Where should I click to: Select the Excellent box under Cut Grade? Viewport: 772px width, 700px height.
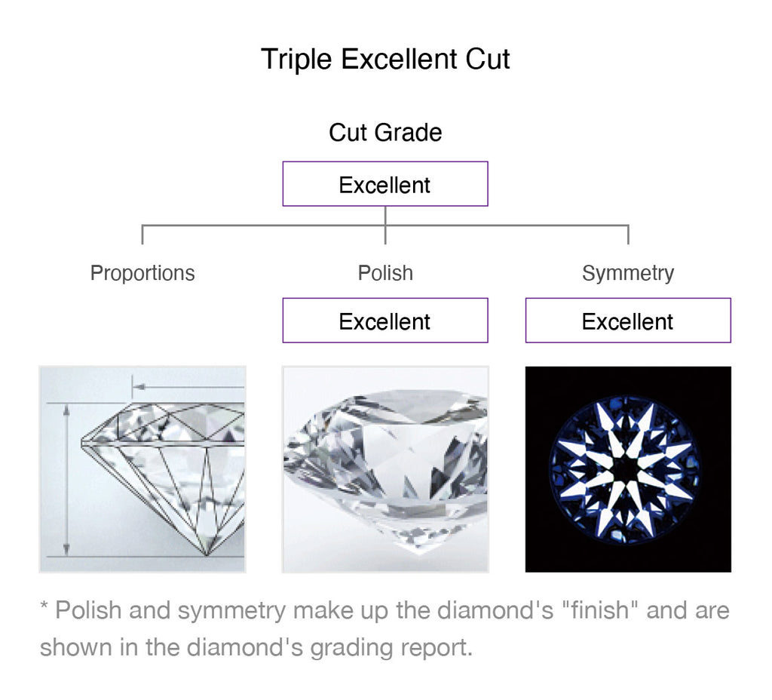pos(385,184)
